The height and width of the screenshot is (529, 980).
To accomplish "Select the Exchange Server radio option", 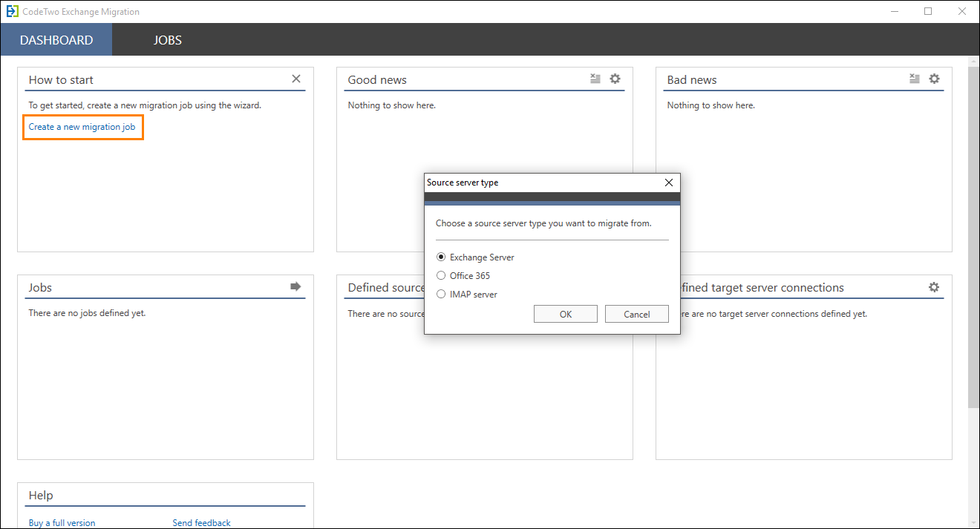I will point(475,257).
